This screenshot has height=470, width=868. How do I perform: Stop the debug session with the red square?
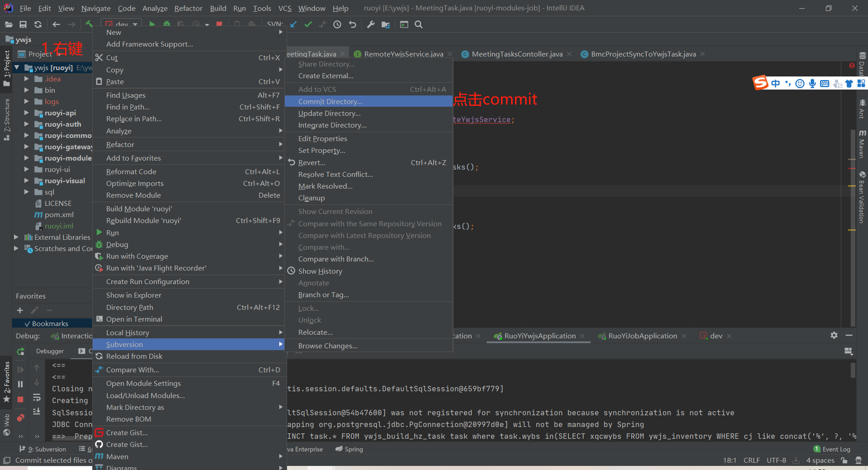[20, 399]
